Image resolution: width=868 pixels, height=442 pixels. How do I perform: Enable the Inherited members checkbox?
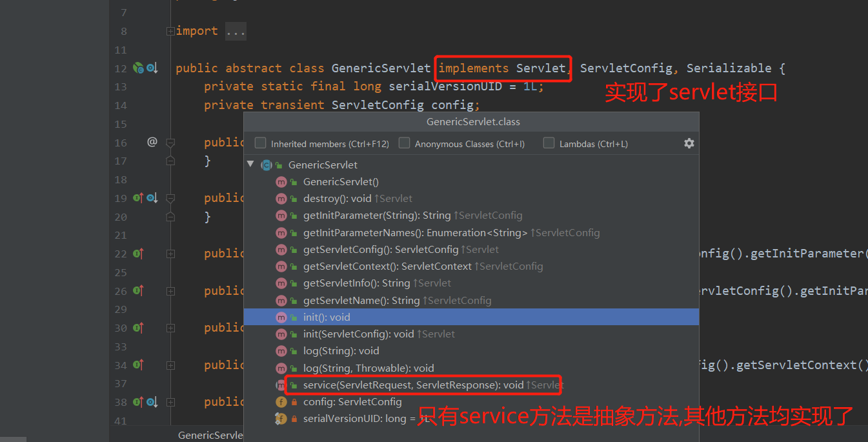tap(260, 143)
